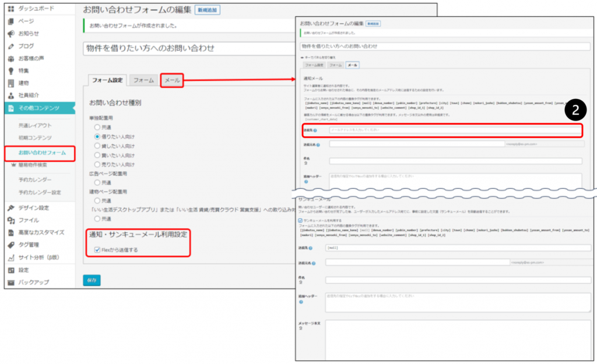The image size is (597, 364).
Task: Switch to the メール tab
Action: [x=172, y=80]
